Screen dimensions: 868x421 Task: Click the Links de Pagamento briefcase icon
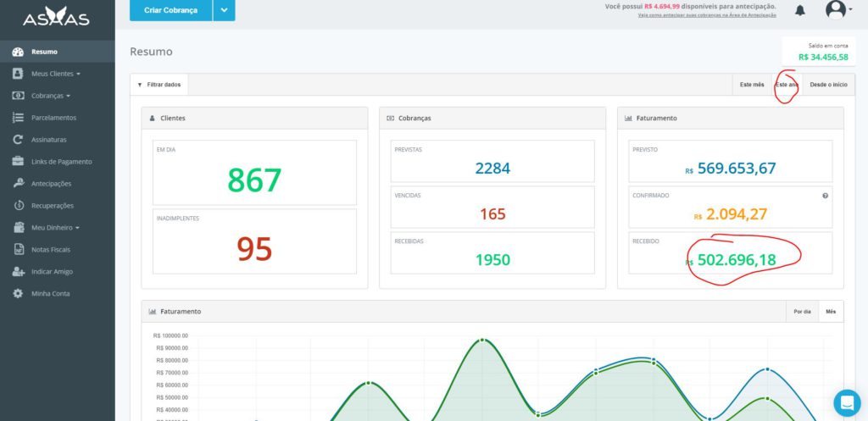[18, 162]
